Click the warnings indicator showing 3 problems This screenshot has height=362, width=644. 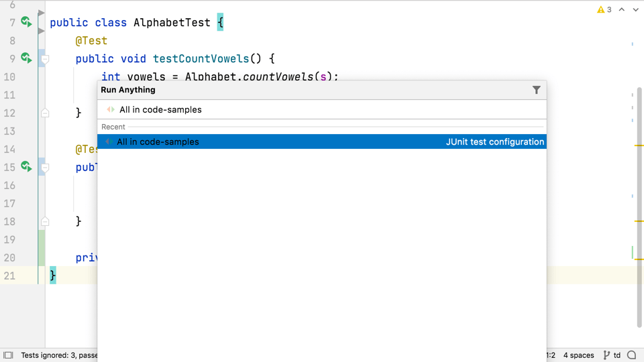(604, 10)
